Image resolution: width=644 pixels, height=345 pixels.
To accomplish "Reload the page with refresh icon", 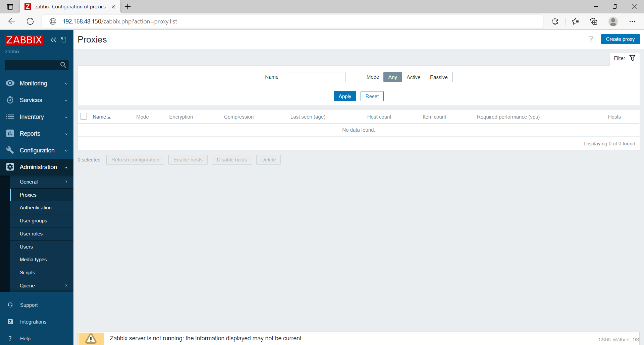I will pyautogui.click(x=30, y=21).
